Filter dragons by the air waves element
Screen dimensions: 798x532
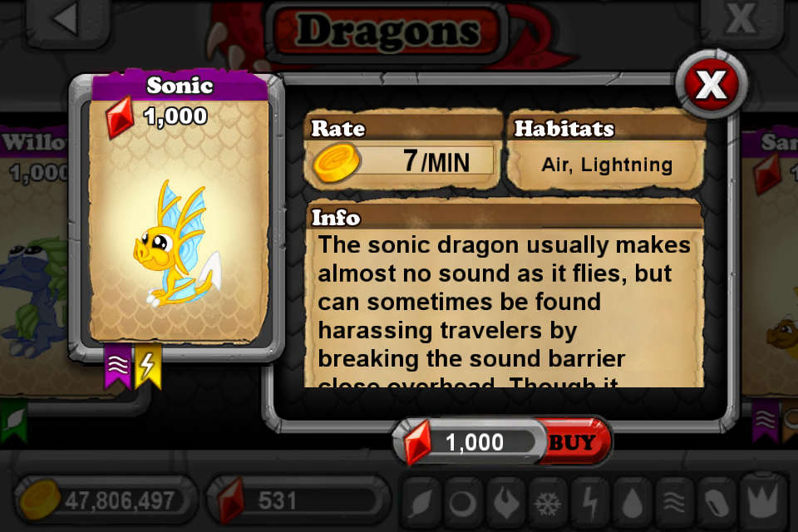675,503
